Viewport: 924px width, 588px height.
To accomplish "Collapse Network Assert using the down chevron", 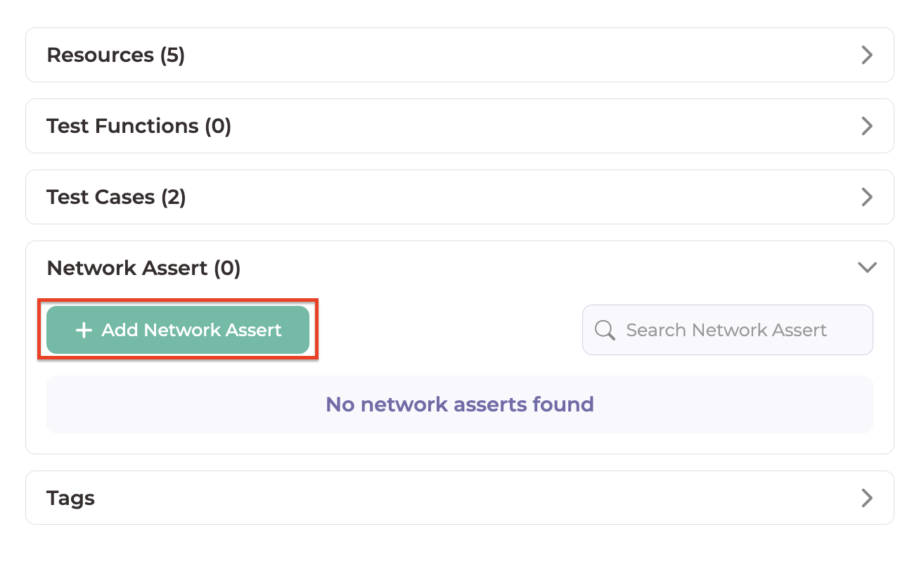I will click(x=867, y=267).
